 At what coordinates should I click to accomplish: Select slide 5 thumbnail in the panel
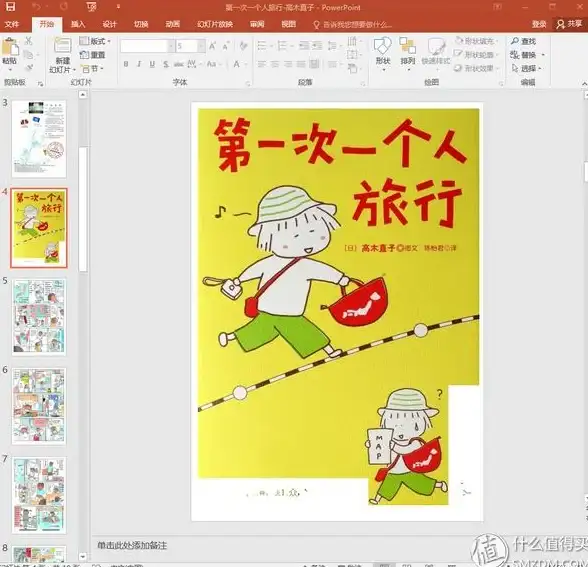click(x=39, y=317)
